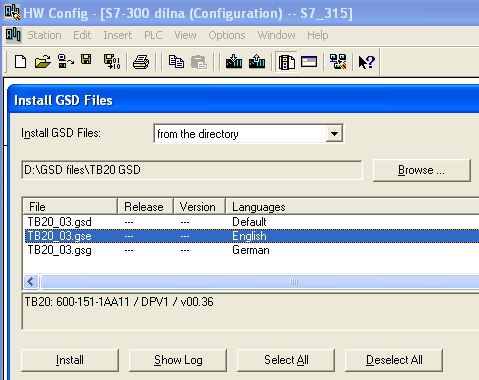Click the Open ONLINE toolbar icon
The image size is (479, 380).
tap(66, 62)
